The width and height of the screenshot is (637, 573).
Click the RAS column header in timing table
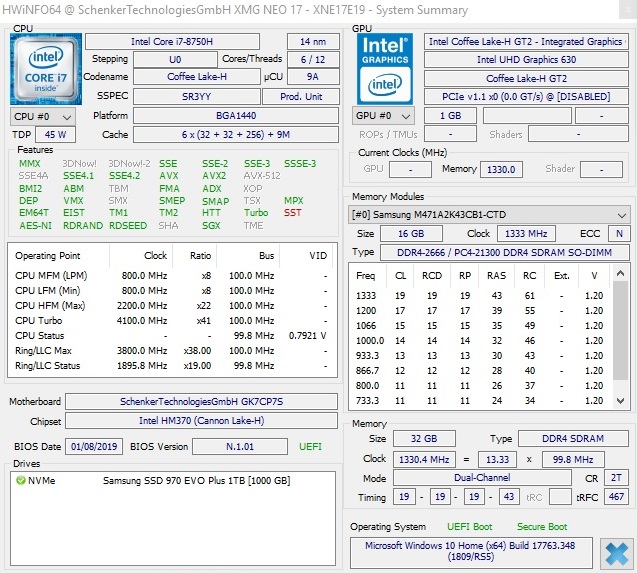496,276
